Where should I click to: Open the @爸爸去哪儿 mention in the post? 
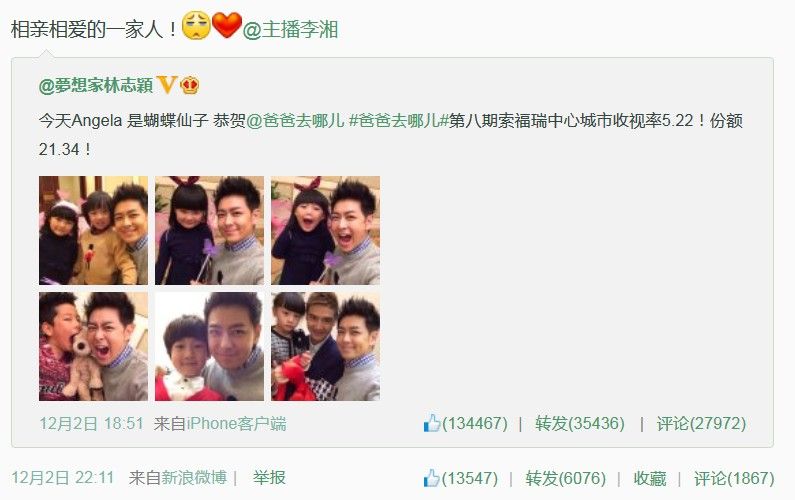pos(295,120)
